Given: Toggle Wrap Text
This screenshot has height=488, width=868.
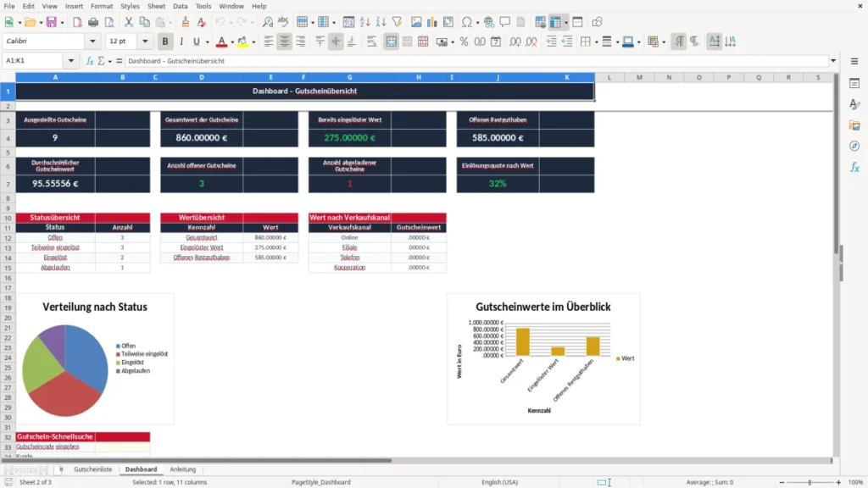Looking at the screenshot, I should tap(371, 42).
